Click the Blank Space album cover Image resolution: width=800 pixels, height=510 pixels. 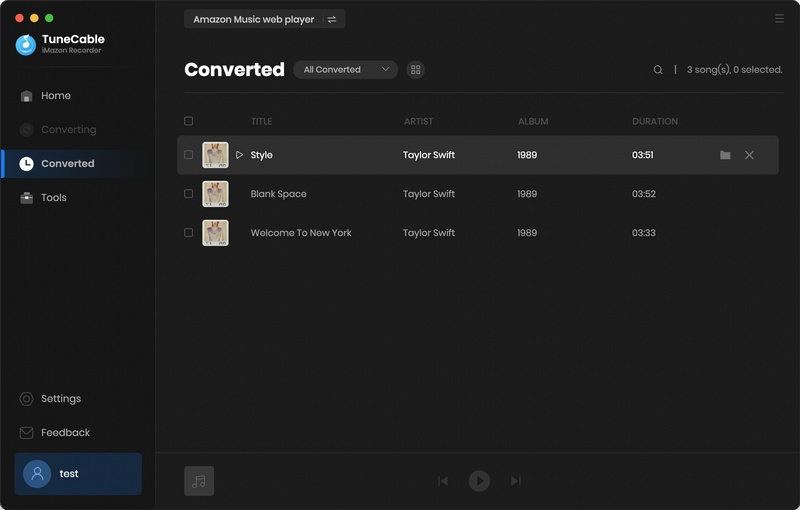coord(215,194)
